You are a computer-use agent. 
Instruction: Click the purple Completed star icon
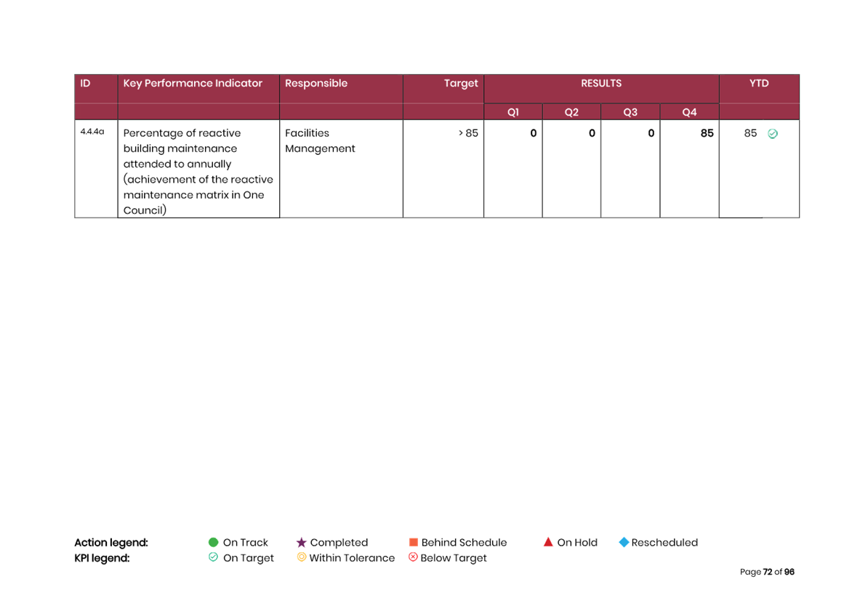pyautogui.click(x=301, y=543)
